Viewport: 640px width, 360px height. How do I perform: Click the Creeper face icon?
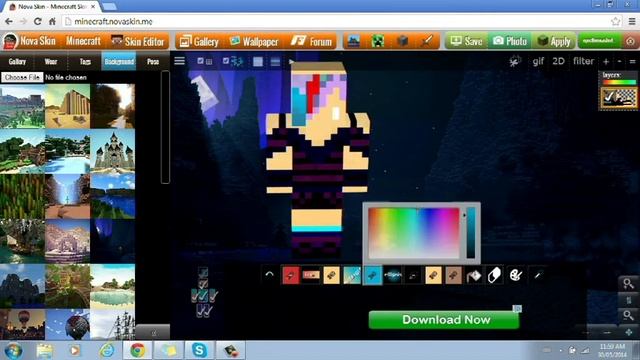[378, 41]
